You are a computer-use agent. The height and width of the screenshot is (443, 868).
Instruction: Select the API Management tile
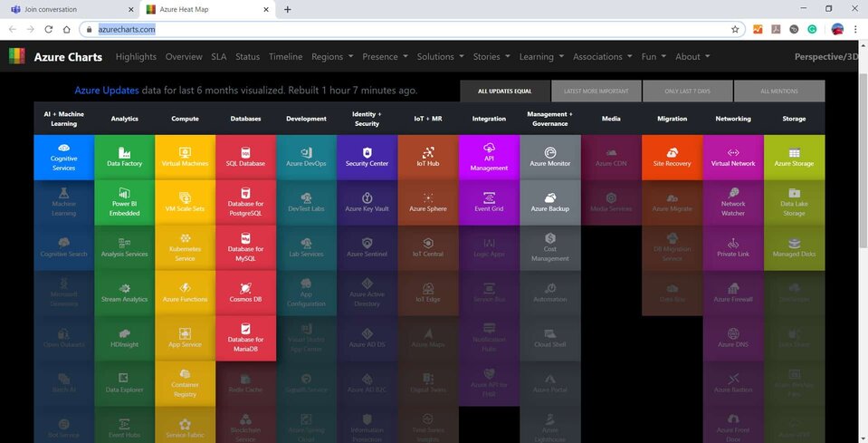(x=489, y=158)
